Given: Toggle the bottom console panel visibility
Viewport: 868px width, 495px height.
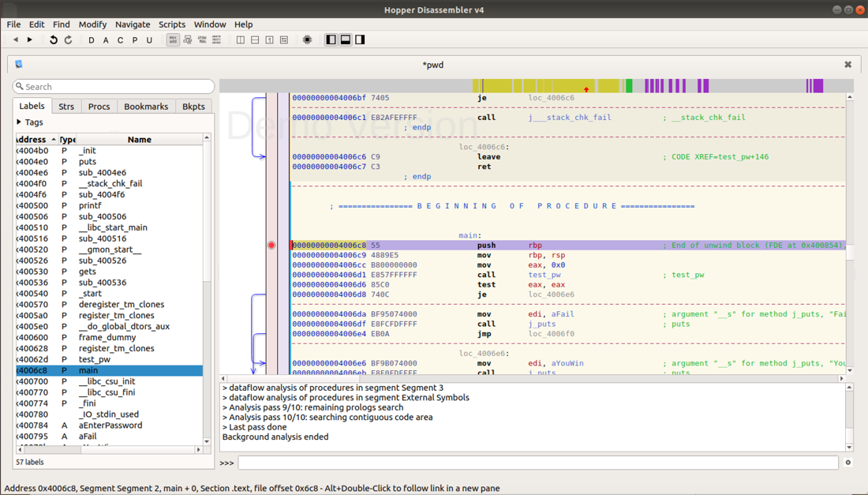Looking at the screenshot, I should [x=346, y=39].
